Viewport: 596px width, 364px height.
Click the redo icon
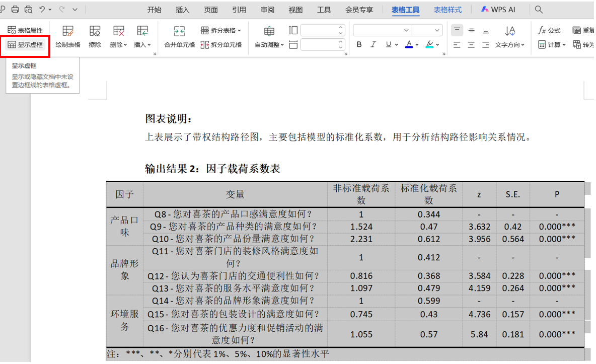coord(62,10)
